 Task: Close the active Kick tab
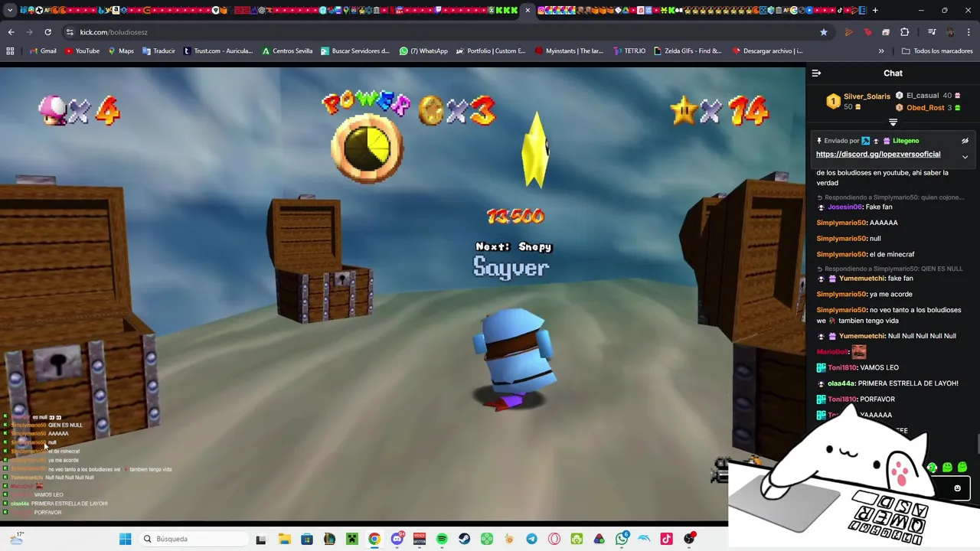[x=527, y=11]
